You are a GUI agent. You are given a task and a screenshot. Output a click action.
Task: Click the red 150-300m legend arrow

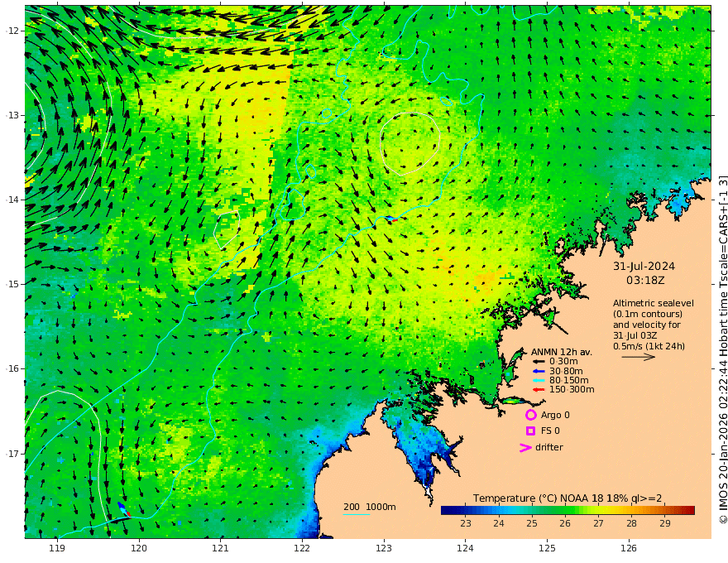[538, 390]
